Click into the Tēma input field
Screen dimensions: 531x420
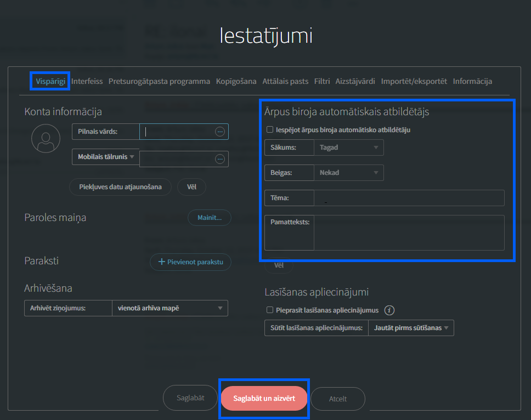[409, 198]
